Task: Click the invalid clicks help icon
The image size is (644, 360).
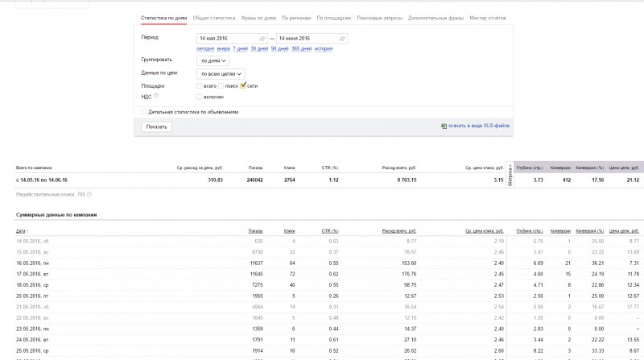Action: coord(89,194)
